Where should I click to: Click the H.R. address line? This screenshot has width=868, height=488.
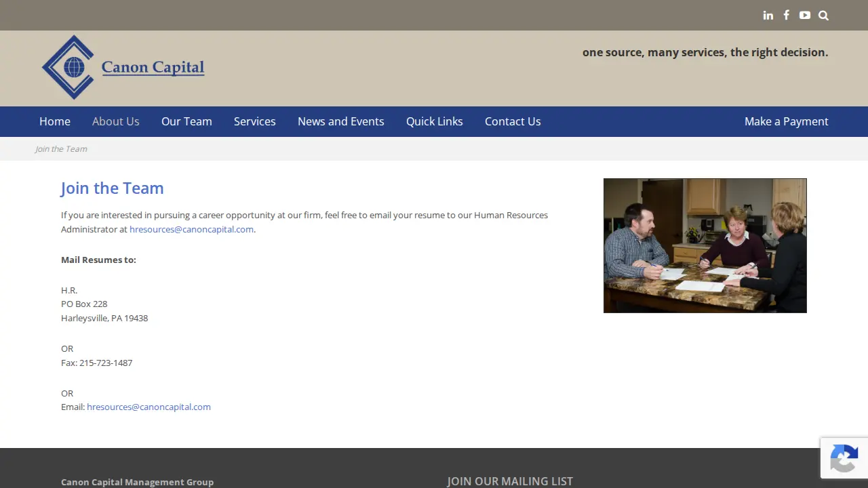click(69, 290)
